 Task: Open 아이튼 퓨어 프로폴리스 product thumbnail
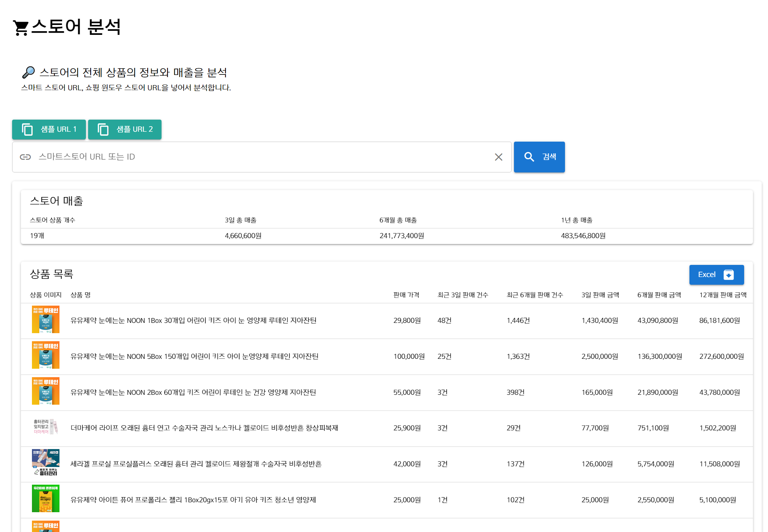point(46,499)
